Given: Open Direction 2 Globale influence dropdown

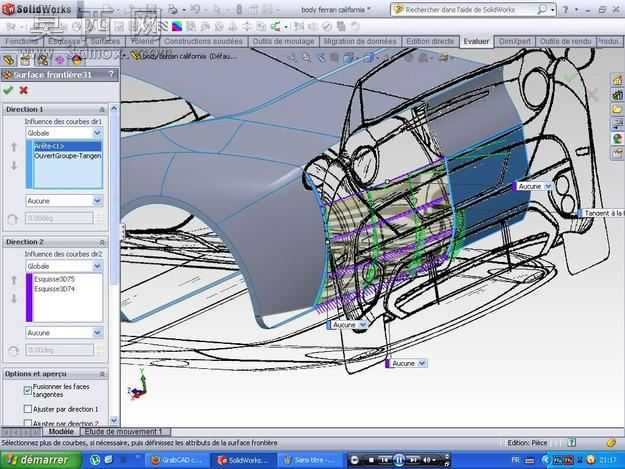Looking at the screenshot, I should click(98, 266).
